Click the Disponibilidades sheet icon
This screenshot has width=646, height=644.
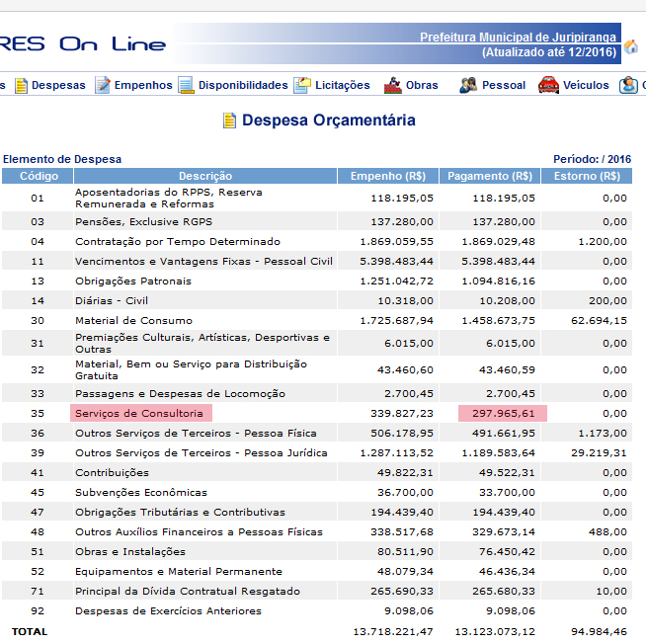(x=186, y=85)
